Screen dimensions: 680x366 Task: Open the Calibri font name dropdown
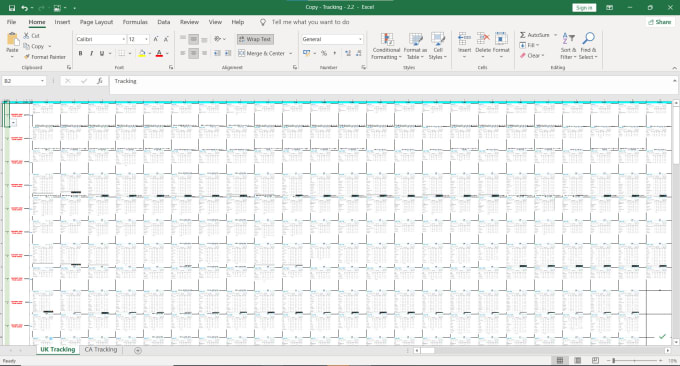click(124, 39)
